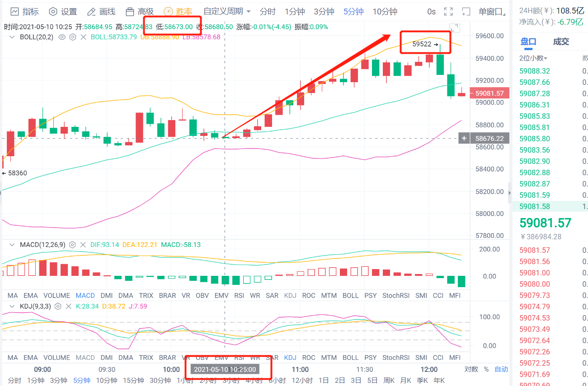Image resolution: width=588 pixels, height=386 pixels.
Task: Close the KDJ(9,3,3) indicator panel
Action: click(69, 306)
